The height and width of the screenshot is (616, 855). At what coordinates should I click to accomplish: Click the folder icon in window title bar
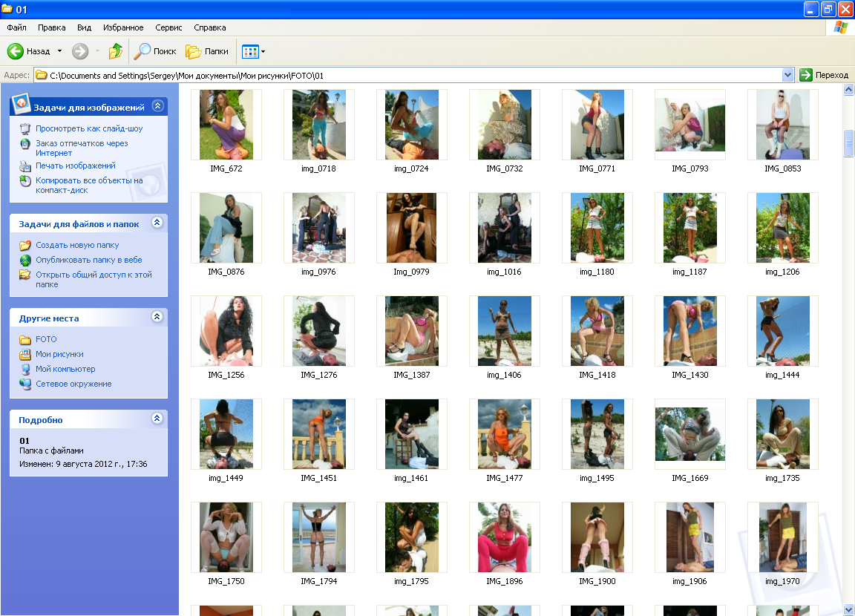[7, 9]
